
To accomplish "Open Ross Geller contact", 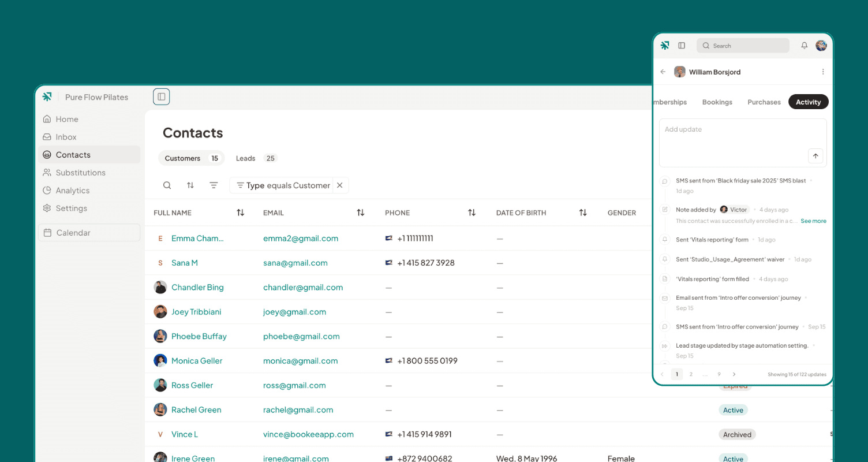I will pyautogui.click(x=192, y=385).
